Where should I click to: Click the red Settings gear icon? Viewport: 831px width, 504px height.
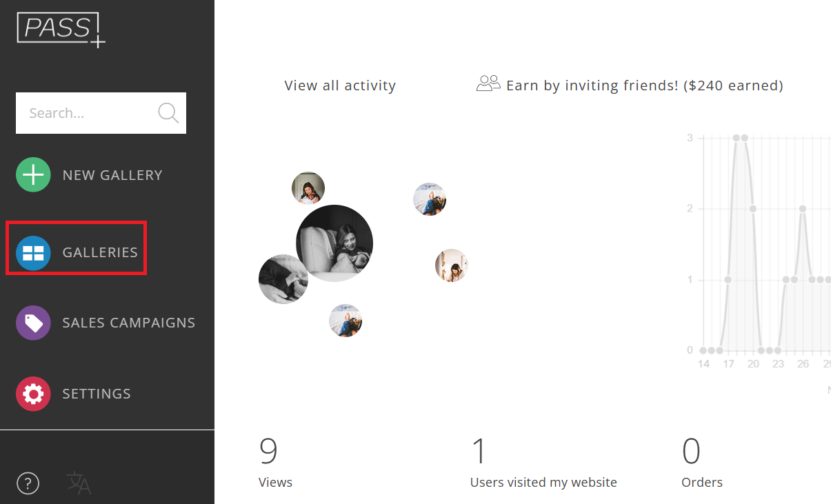coord(33,394)
